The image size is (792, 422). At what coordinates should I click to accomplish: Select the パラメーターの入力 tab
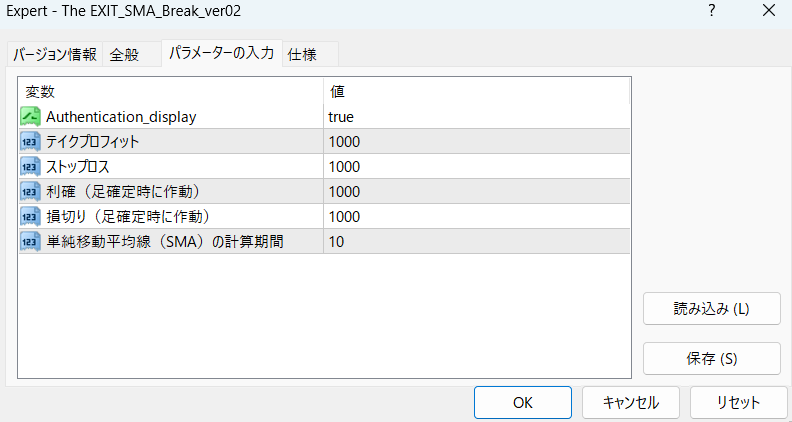coord(221,53)
